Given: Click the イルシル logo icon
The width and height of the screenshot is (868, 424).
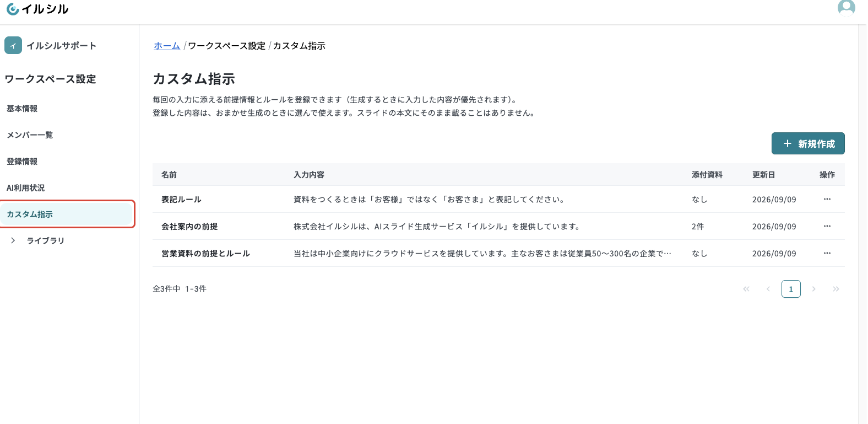Looking at the screenshot, I should [x=13, y=9].
